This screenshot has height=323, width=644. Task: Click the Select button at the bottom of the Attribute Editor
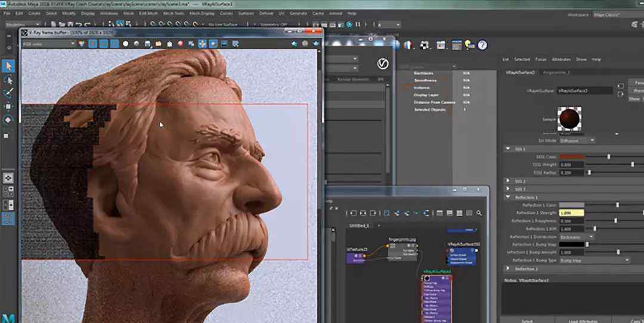pos(527,321)
